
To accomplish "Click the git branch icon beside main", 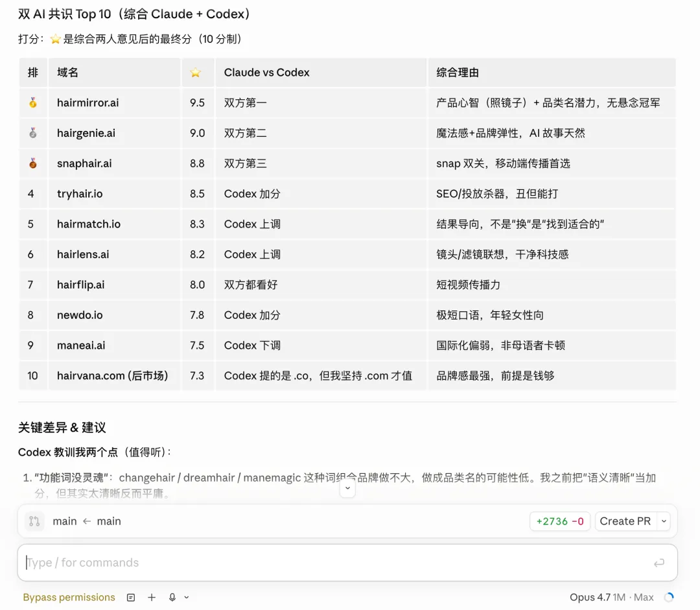I will [x=34, y=521].
